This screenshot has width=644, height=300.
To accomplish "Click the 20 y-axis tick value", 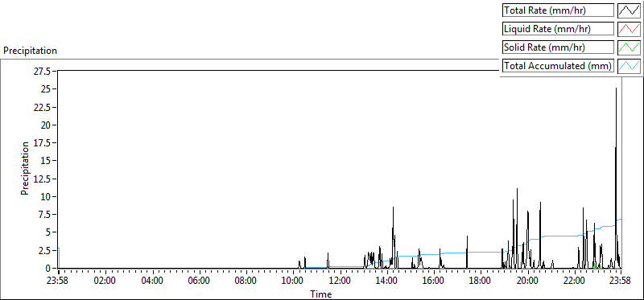I will [45, 125].
